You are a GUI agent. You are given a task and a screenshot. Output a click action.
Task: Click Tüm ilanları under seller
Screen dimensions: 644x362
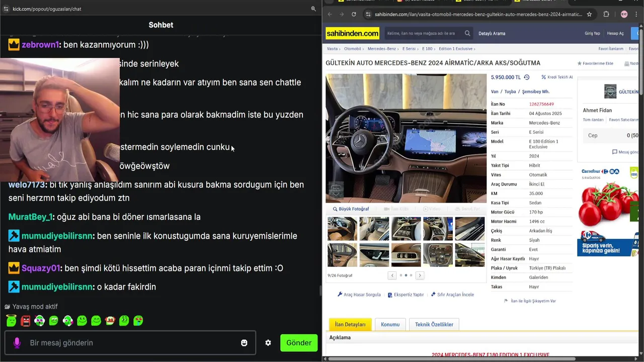pos(593,120)
